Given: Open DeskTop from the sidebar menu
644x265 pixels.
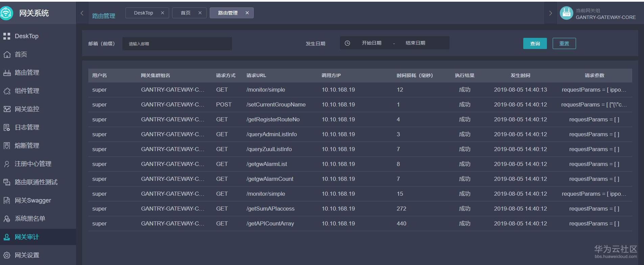Looking at the screenshot, I should 38,36.
